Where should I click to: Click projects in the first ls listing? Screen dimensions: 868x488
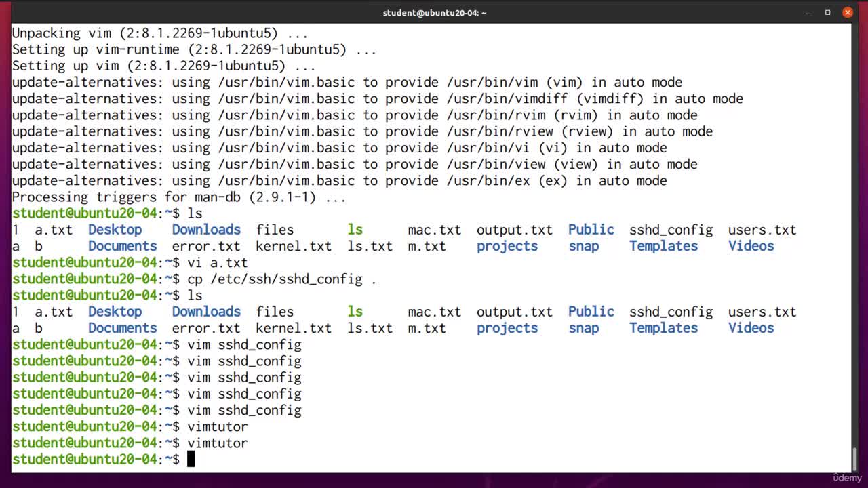pos(507,246)
